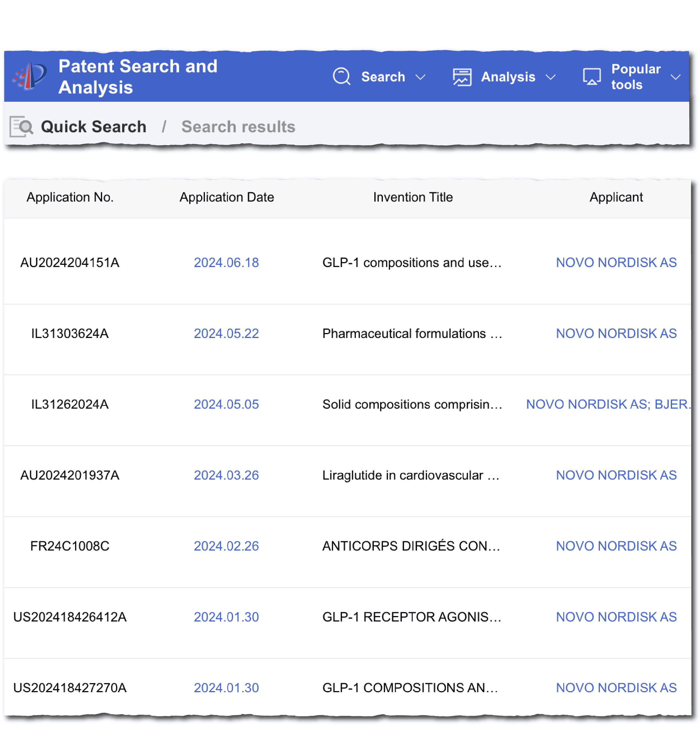Click the Analysis chart icon

pos(462,77)
